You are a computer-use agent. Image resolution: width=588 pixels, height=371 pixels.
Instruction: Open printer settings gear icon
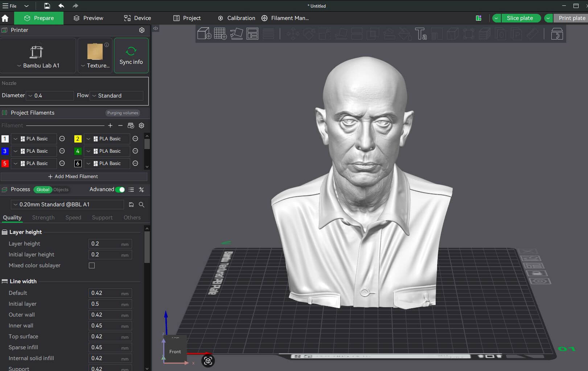[142, 30]
